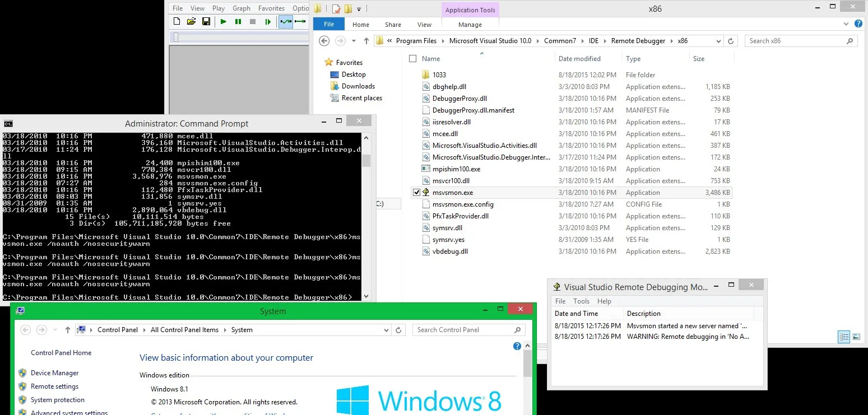
Task: Open the Explorer address bar history dropdown
Action: coord(718,41)
